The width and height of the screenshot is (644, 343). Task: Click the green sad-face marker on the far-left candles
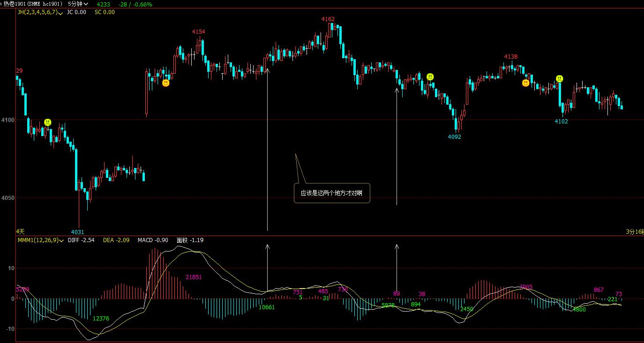coord(47,122)
